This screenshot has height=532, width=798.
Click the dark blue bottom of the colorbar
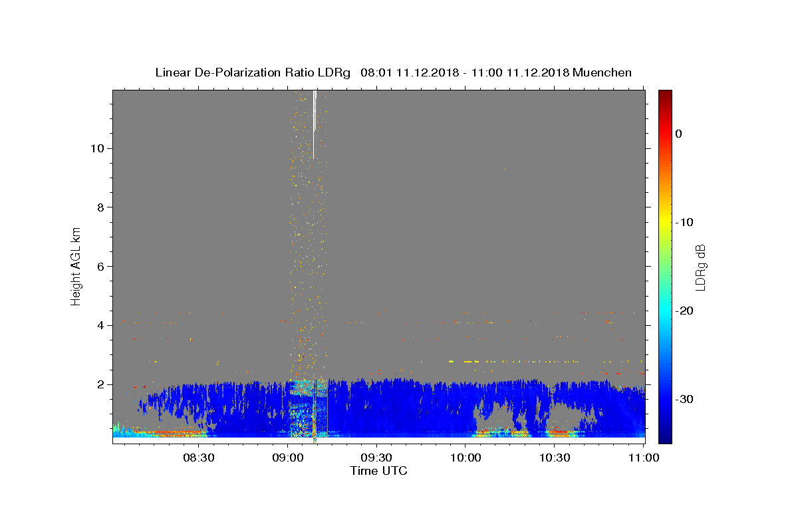tap(665, 436)
